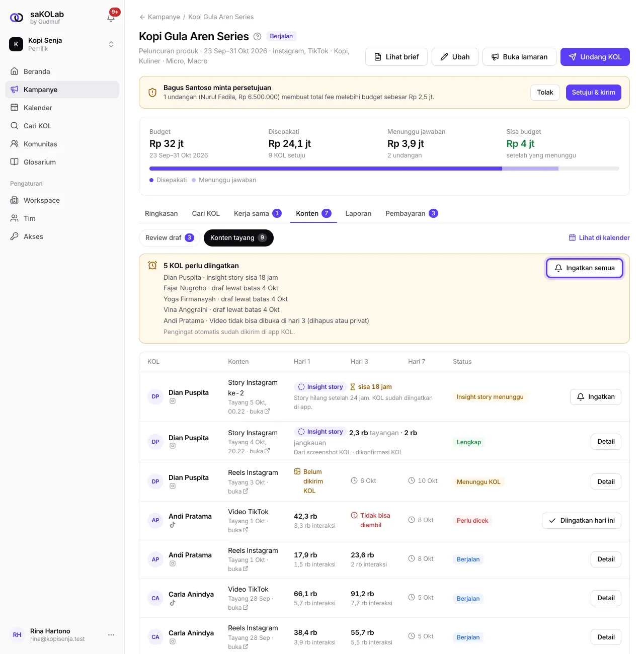Switch to the Ringkasan tab
644x654 pixels.
[x=161, y=213]
